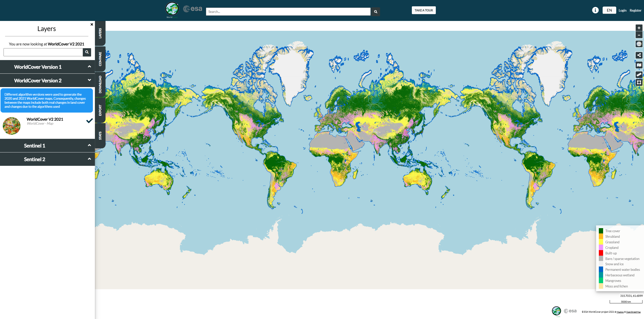This screenshot has width=644, height=319.
Task: Open the basemap folded-map icon
Action: click(639, 65)
